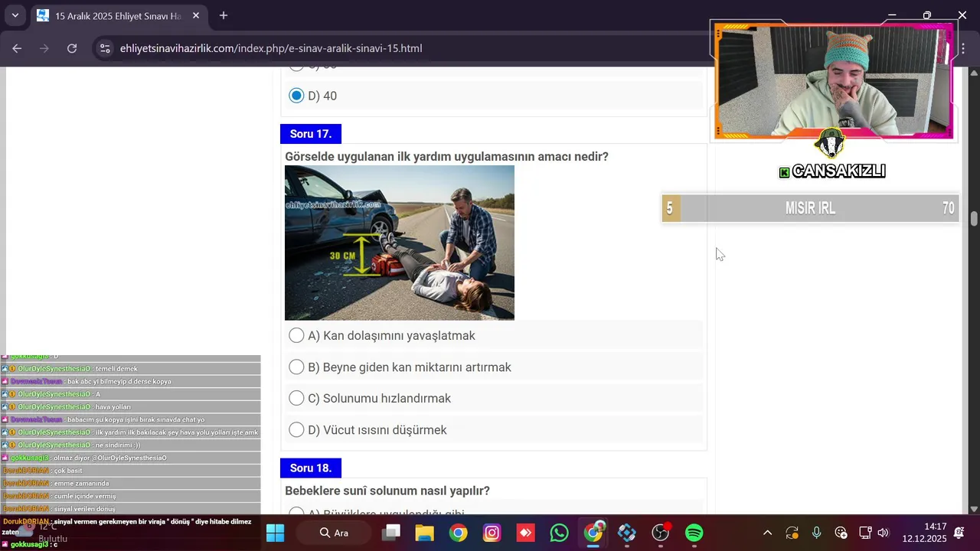Open the tab search dropdown arrow
The image size is (980, 551).
[x=15, y=15]
